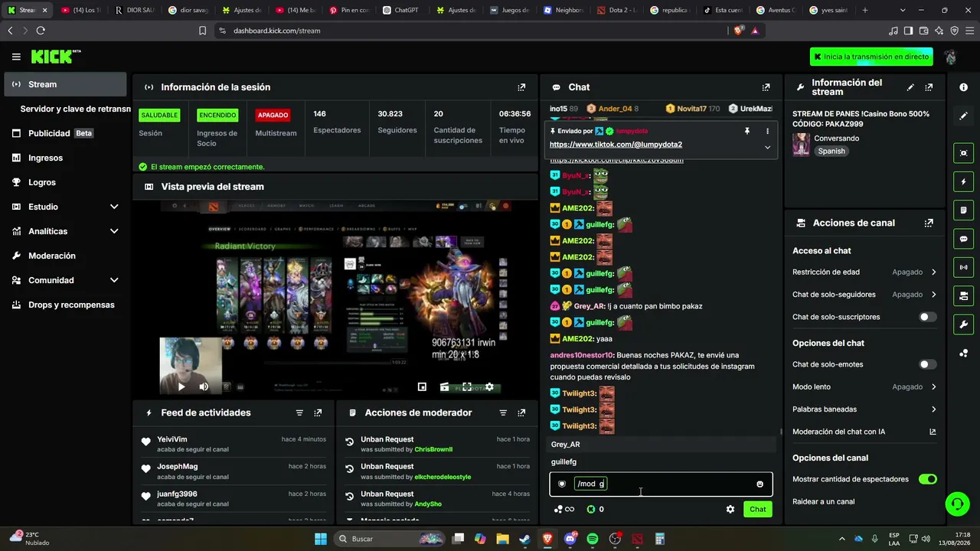This screenshot has width=980, height=551.
Task: Open the stream preview settings gear
Action: [489, 387]
